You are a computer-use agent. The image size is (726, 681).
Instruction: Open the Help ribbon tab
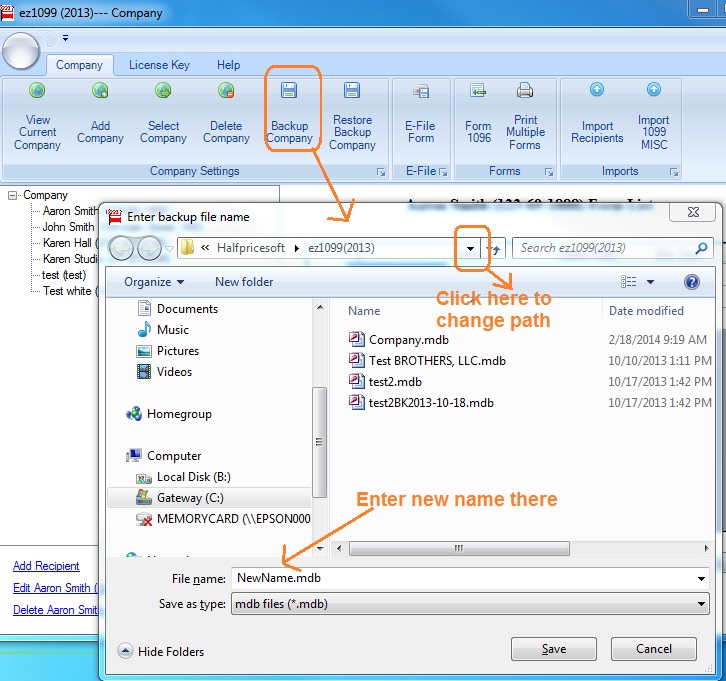pos(228,65)
